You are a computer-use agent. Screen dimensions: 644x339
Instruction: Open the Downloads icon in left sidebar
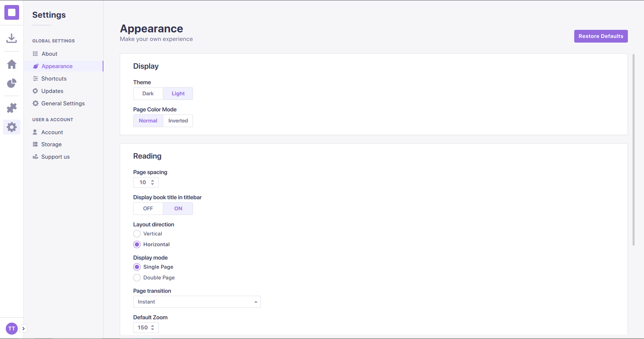pyautogui.click(x=12, y=38)
